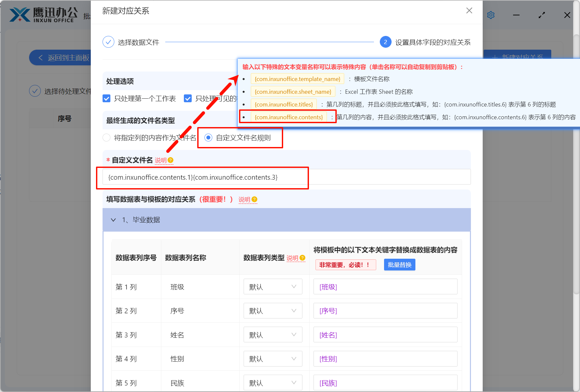Uncheck the 只处理第一个工作表 checkbox

[106, 98]
